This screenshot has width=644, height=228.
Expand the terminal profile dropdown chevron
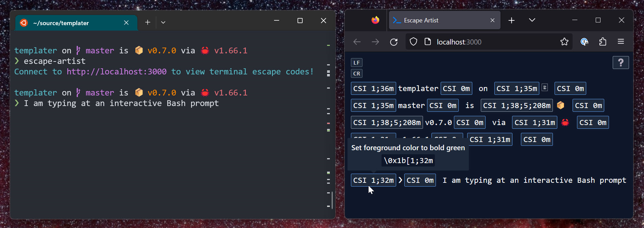163,22
